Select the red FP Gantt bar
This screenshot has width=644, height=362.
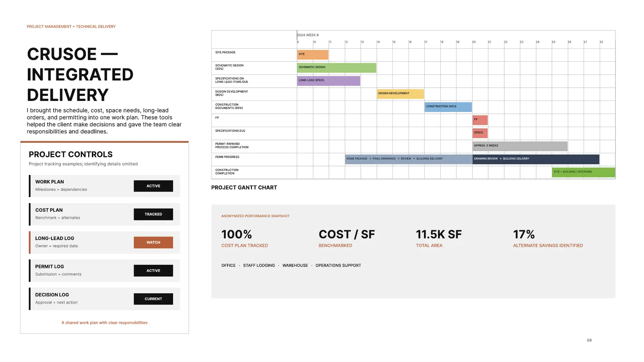coord(480,120)
